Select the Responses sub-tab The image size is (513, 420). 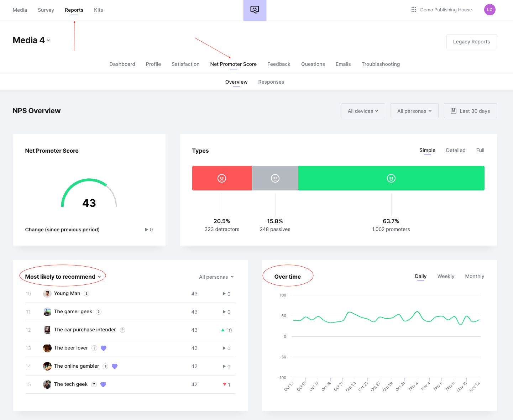coord(271,82)
